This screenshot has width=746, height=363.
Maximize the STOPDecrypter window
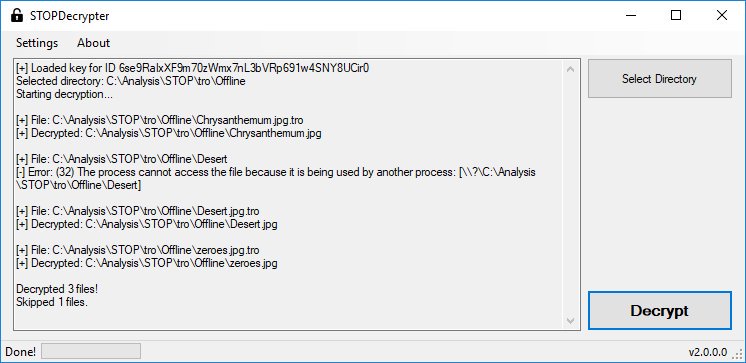(676, 16)
